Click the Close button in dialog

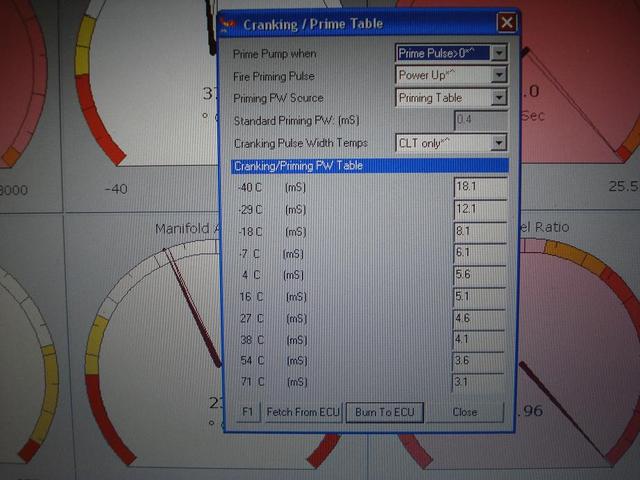[465, 412]
